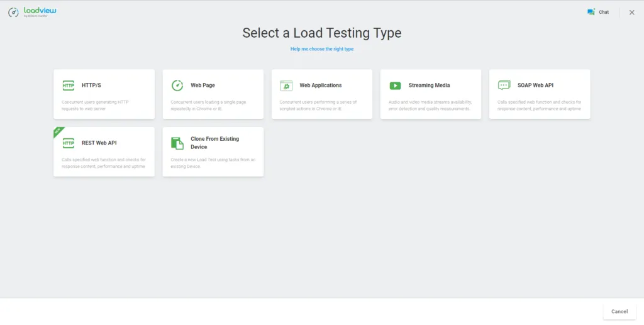Pick the REST Web API title
This screenshot has width=644, height=325.
click(99, 143)
